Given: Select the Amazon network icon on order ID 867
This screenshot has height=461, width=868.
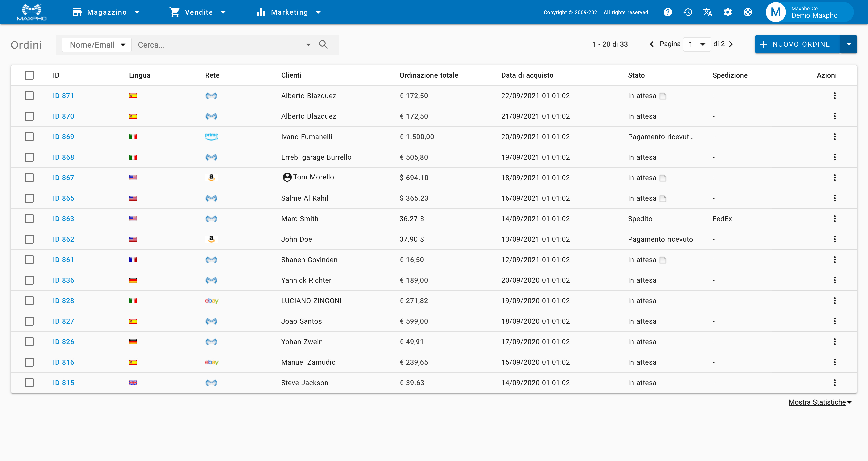Looking at the screenshot, I should [211, 178].
